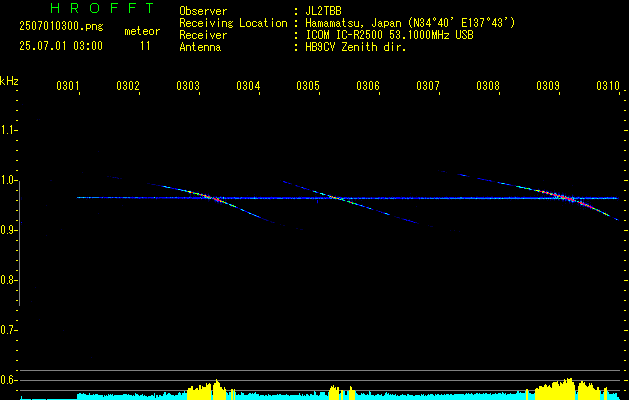Click time marker 0303

pyautogui.click(x=188, y=86)
